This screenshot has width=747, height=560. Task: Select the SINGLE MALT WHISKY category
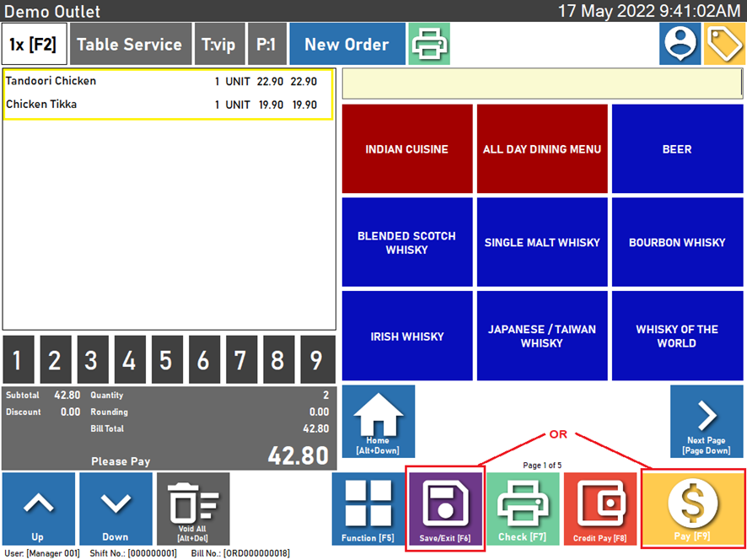(x=542, y=242)
